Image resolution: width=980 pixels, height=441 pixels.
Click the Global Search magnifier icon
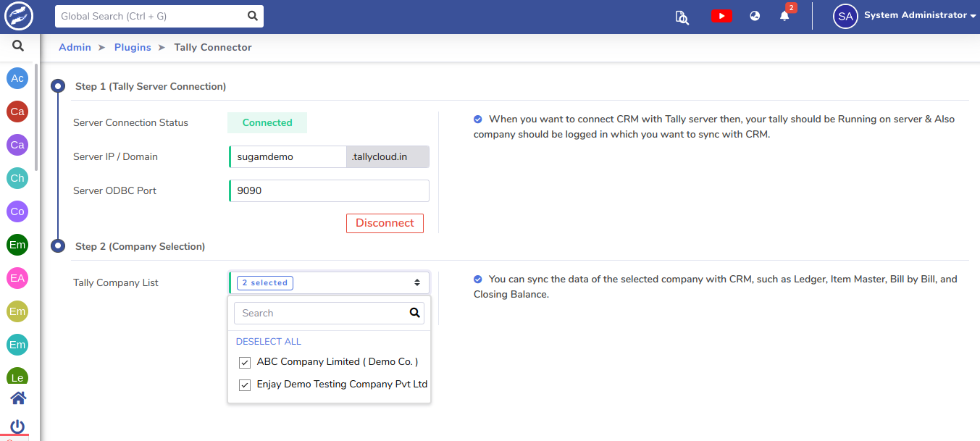[x=253, y=16]
